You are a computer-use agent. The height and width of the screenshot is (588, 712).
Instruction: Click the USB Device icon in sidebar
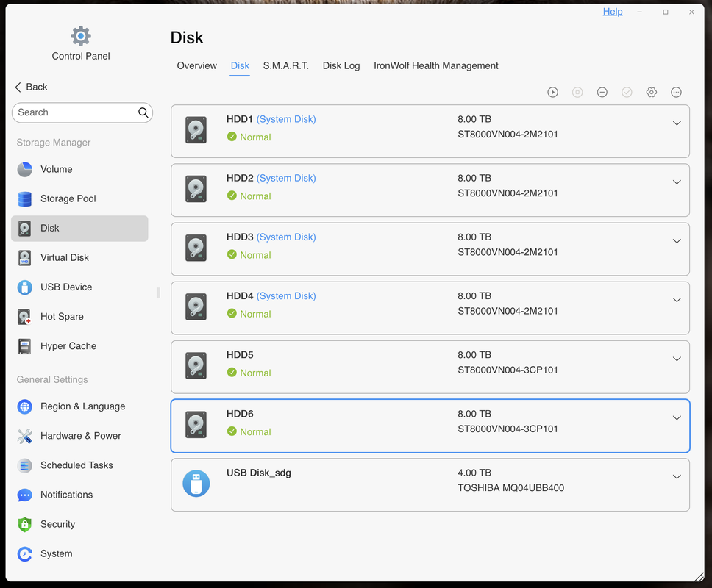[x=24, y=287]
